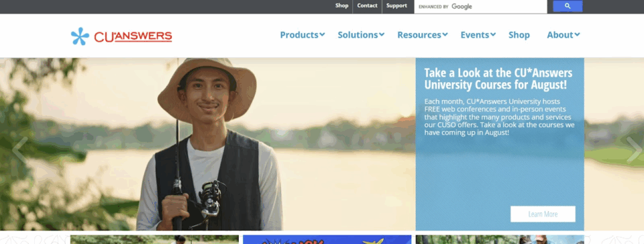The height and width of the screenshot is (244, 644).
Task: Open the right forest photo card thumbnail
Action: (500, 239)
